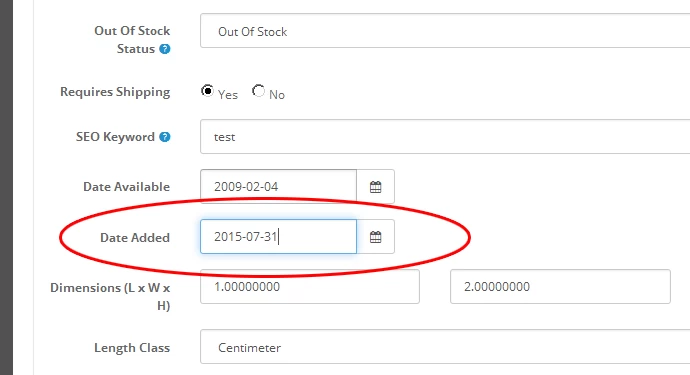690x375 pixels.
Task: Click the Date Available label
Action: (x=126, y=187)
